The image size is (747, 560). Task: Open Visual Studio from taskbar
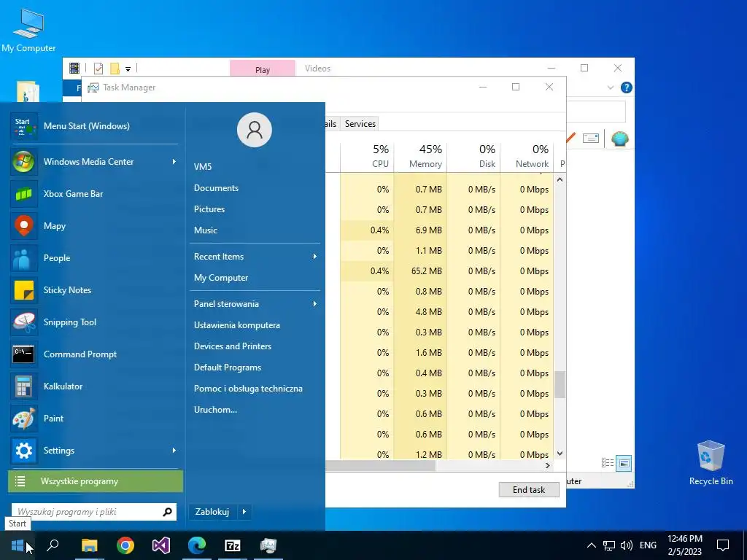click(161, 545)
